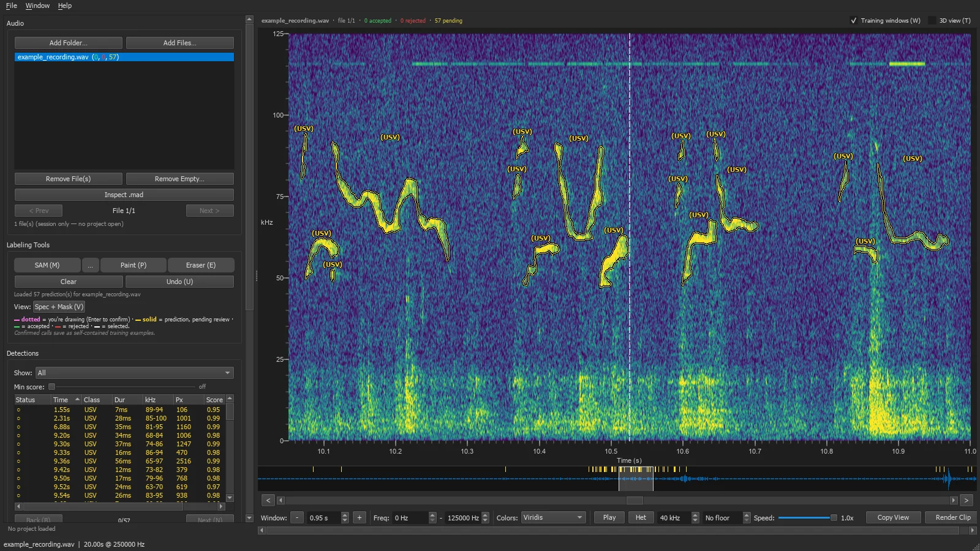Screen dimensions: 980x551
Task: Toggle the 3D view (T) checkbox
Action: tap(932, 21)
